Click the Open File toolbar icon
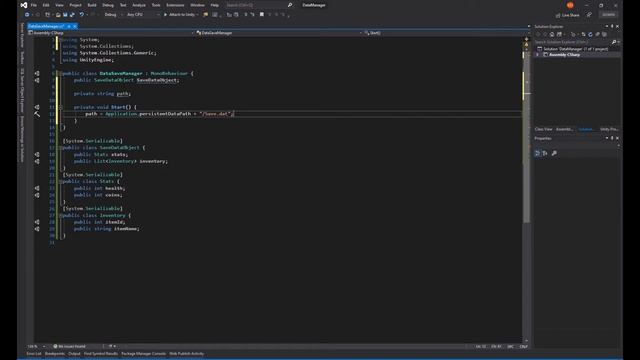 click(x=58, y=15)
